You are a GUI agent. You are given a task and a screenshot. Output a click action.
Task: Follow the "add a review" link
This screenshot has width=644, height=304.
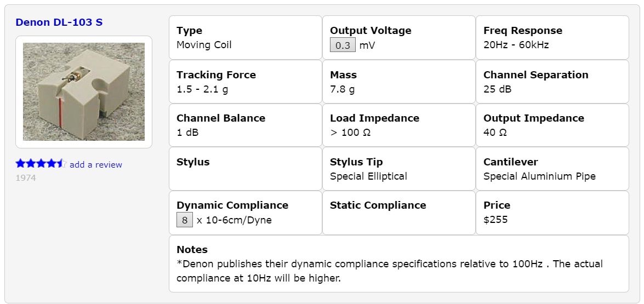pyautogui.click(x=96, y=165)
